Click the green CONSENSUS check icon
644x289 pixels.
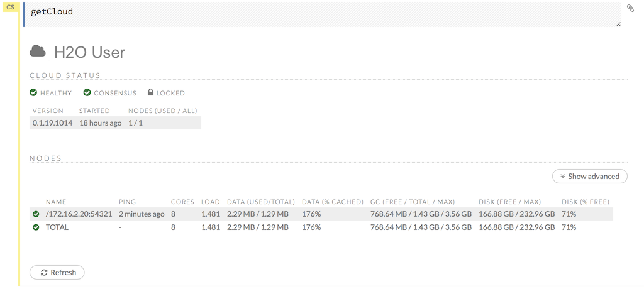[87, 93]
